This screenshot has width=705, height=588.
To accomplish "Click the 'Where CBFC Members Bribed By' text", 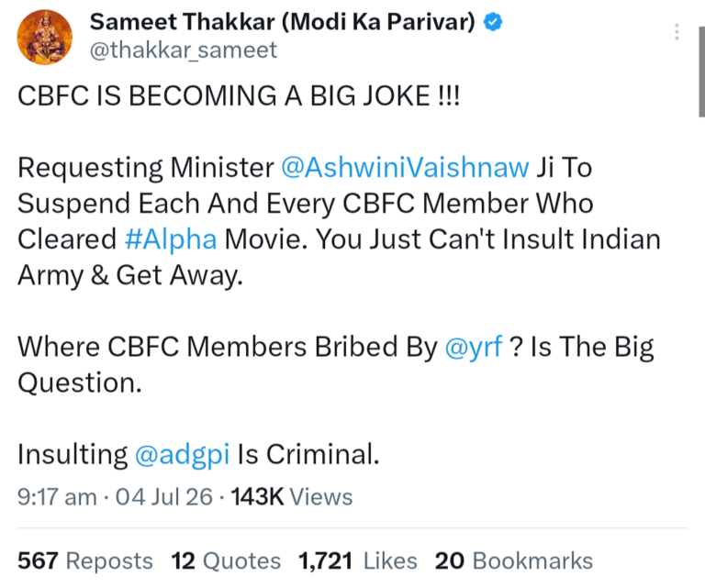I will 227,347.
